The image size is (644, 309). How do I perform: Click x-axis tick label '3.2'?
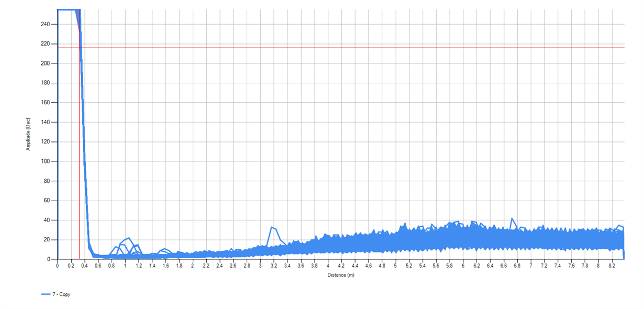(274, 266)
